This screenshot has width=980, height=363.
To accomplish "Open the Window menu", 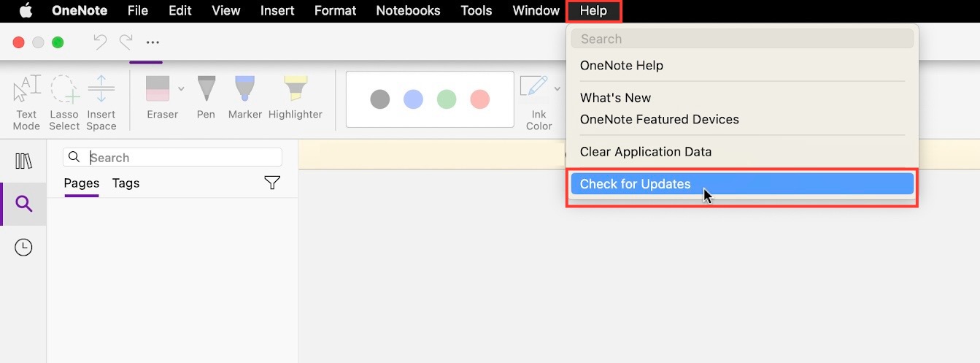I will click(x=536, y=10).
